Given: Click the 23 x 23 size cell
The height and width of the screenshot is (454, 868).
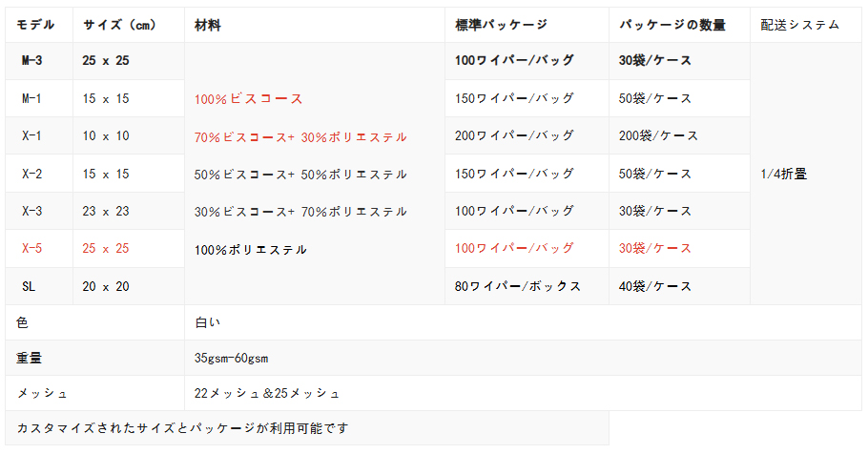Looking at the screenshot, I should [129, 211].
